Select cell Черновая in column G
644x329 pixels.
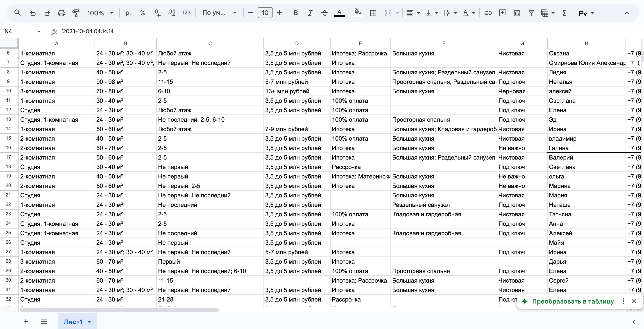click(x=522, y=91)
